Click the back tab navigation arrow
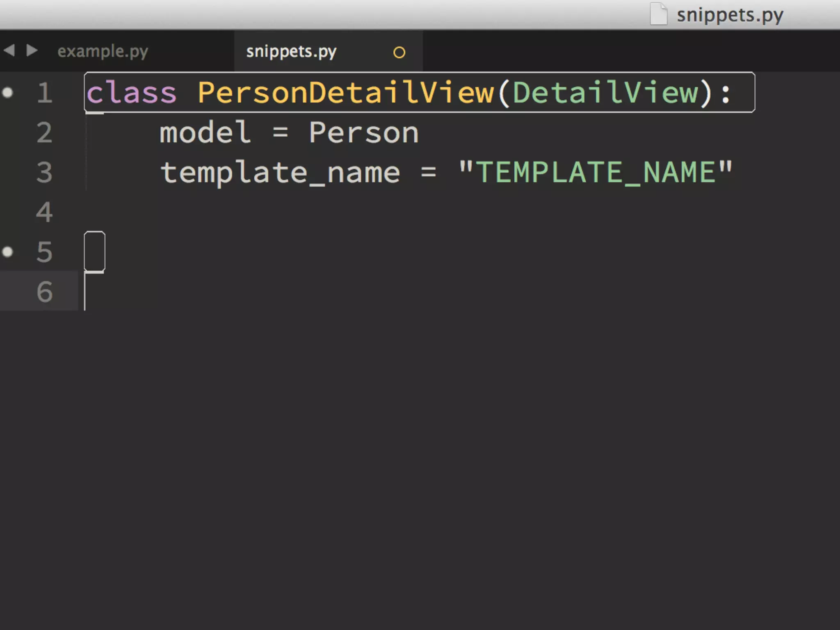The width and height of the screenshot is (840, 630). [9, 50]
